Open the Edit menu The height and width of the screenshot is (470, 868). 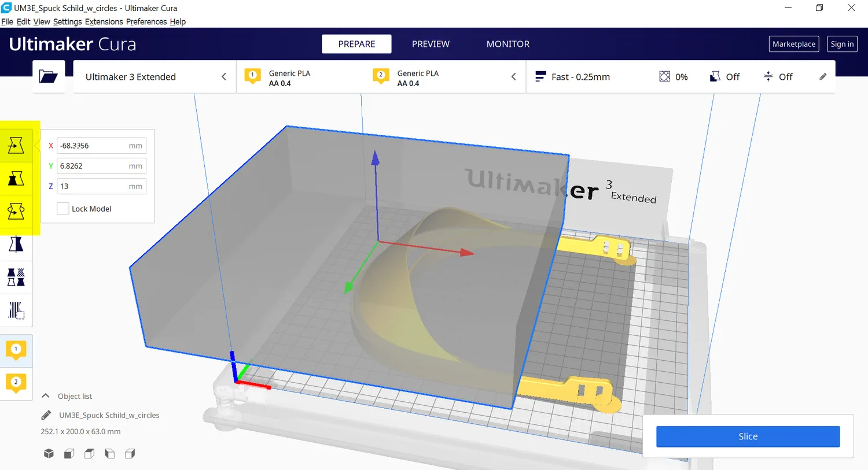[x=23, y=21]
